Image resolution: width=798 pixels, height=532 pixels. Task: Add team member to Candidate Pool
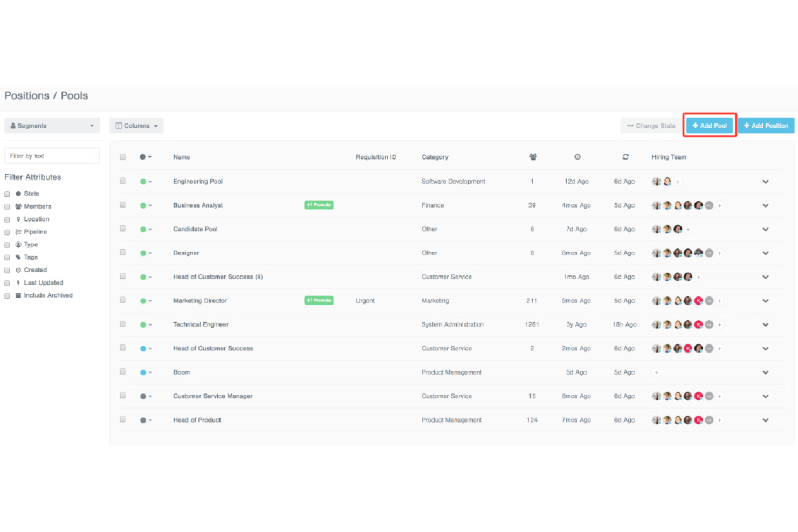pyautogui.click(x=688, y=229)
